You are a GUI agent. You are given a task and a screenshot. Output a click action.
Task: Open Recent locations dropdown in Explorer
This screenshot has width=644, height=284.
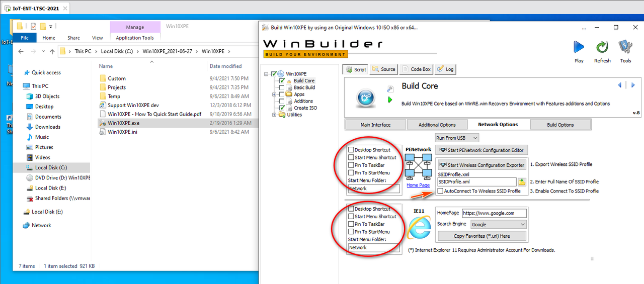tap(43, 51)
